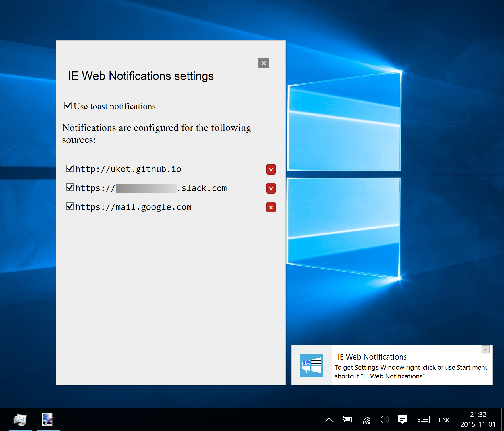Viewport: 504px width, 431px height.
Task: Open the system monitor app in taskbar
Action: 20,420
